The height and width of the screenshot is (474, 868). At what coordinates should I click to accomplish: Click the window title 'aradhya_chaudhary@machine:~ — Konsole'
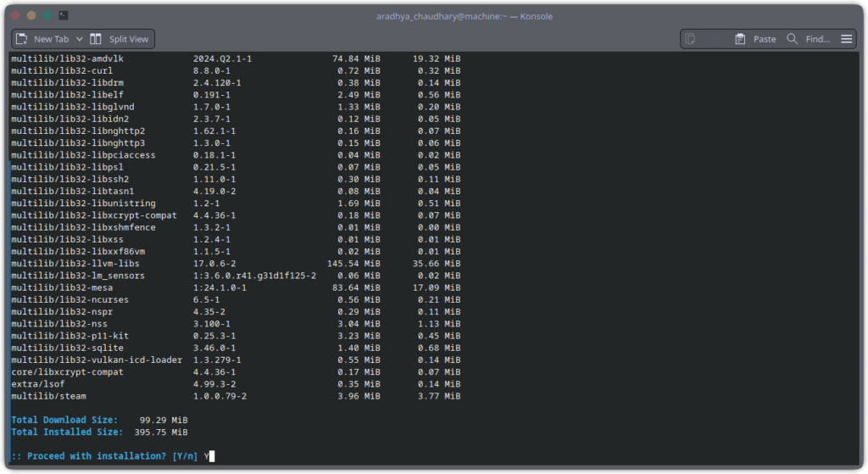464,16
